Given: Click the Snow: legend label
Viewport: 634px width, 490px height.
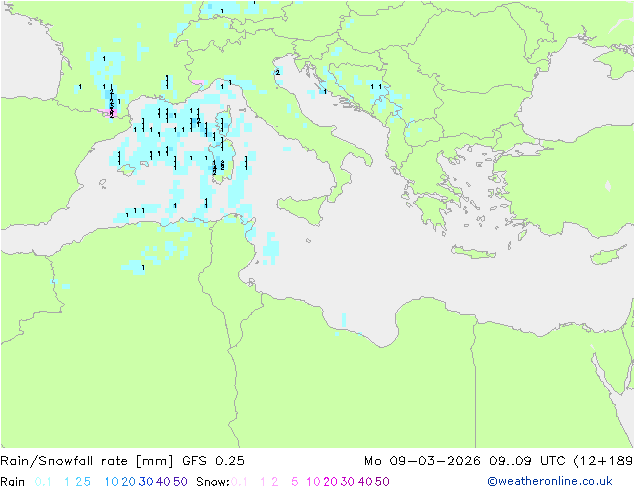Looking at the screenshot, I should coord(213,482).
